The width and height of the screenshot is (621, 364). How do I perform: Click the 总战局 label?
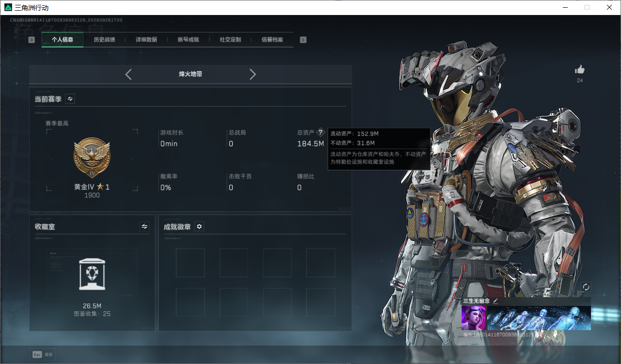[237, 133]
